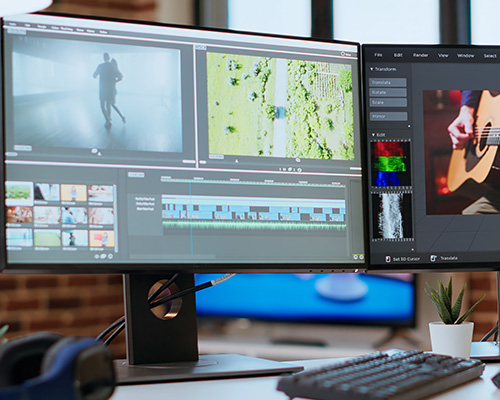Image resolution: width=500 pixels, height=400 pixels.
Task: Collapse the Edit panel section triangle
Action: point(373,135)
